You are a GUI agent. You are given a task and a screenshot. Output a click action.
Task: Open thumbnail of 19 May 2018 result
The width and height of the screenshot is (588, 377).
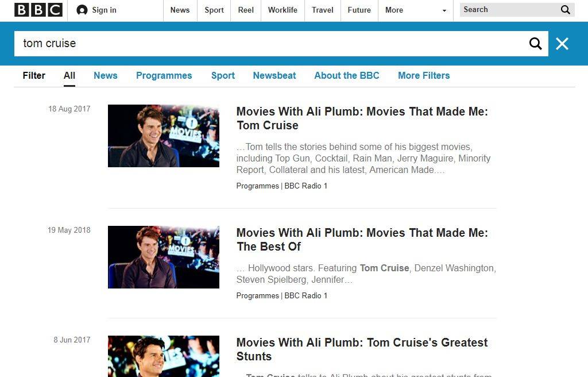(164, 257)
